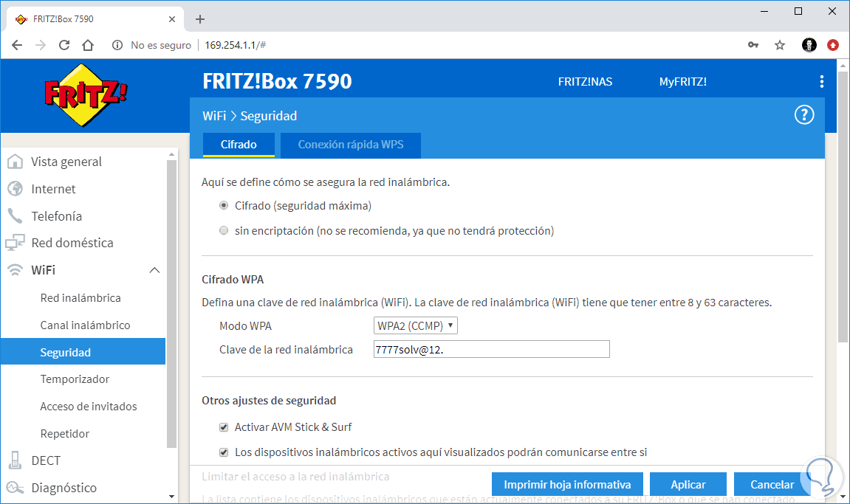Open the Modo WPA dropdown
Viewport: 850px width, 504px height.
pyautogui.click(x=416, y=325)
